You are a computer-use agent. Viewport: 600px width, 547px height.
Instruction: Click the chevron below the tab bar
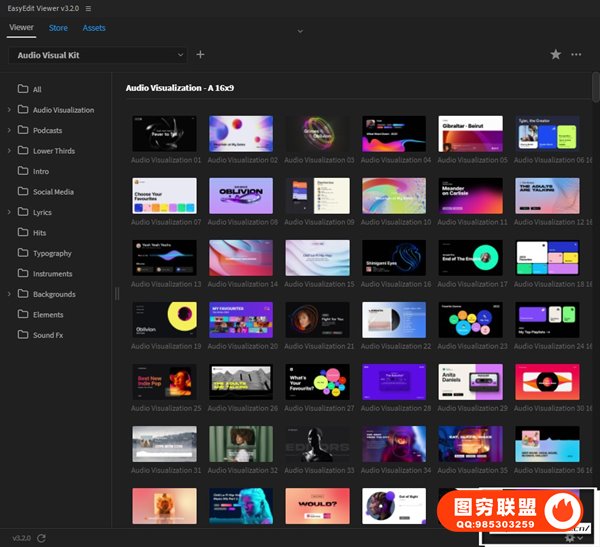point(300,31)
